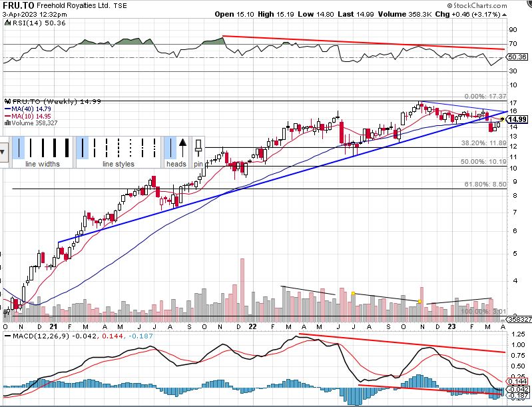The height and width of the screenshot is (407, 532).
Task: Choose the fourth line width option
Action: point(55,148)
